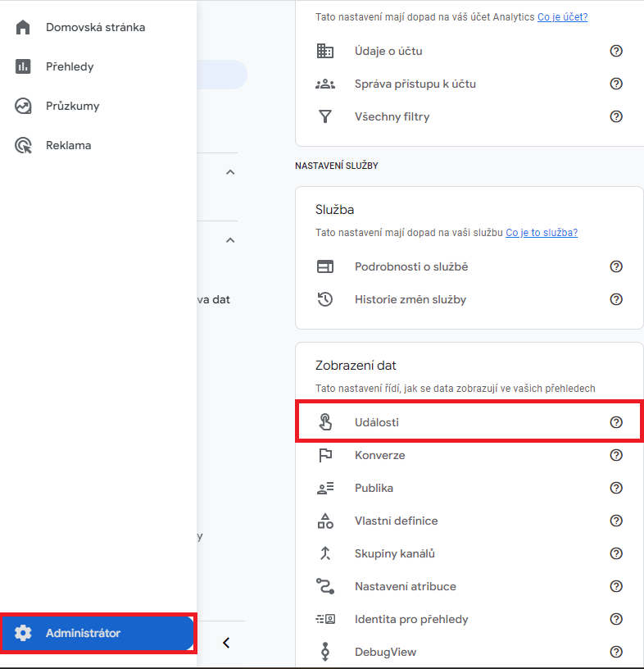
Task: Click the help icon next to Konverze
Action: point(616,455)
